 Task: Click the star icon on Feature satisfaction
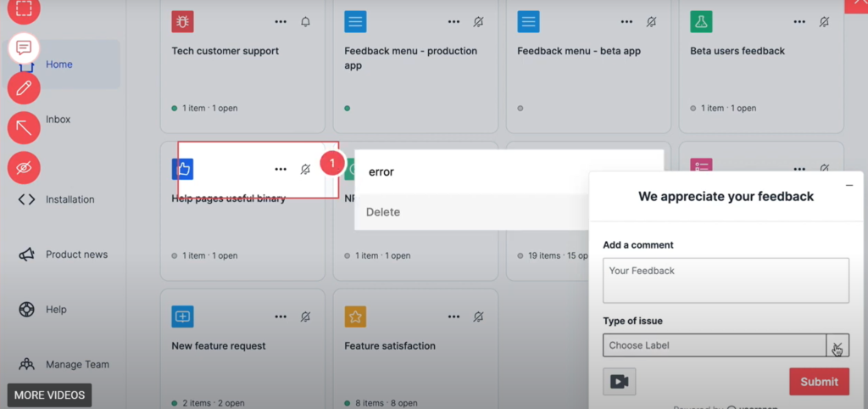[355, 317]
